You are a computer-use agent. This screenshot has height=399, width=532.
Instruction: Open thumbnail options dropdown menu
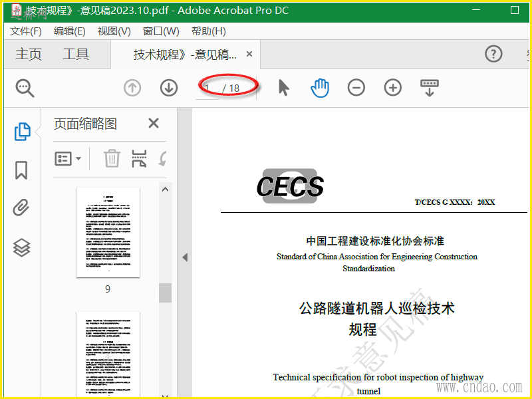[x=68, y=158]
